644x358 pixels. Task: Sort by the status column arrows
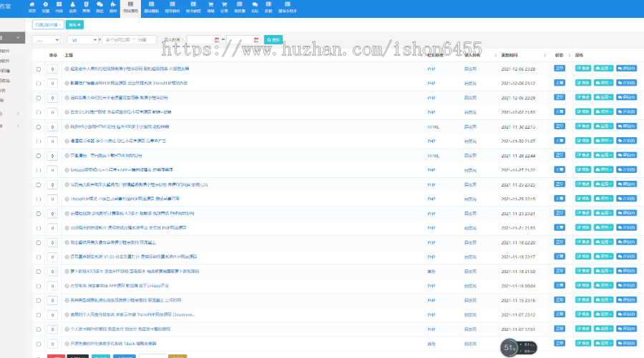click(570, 55)
